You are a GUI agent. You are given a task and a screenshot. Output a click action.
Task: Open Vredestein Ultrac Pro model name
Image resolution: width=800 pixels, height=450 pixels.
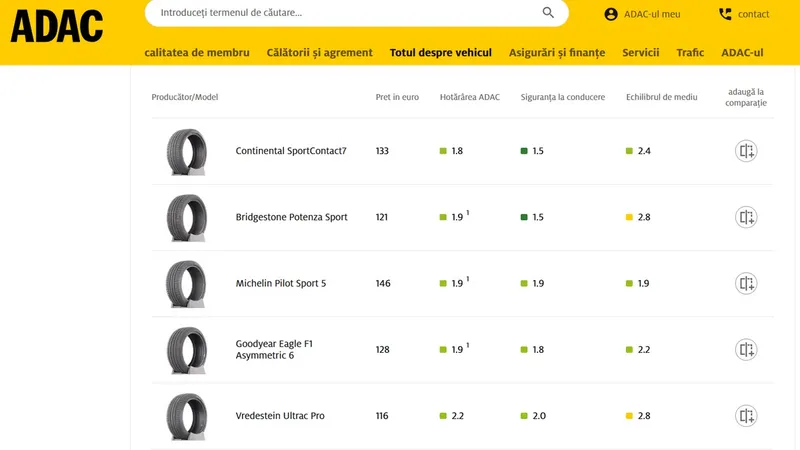[280, 416]
